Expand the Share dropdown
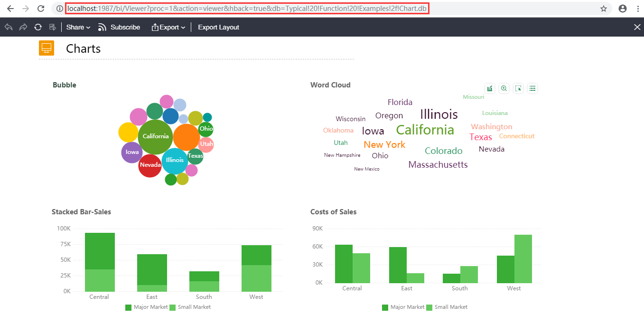 pos(78,27)
